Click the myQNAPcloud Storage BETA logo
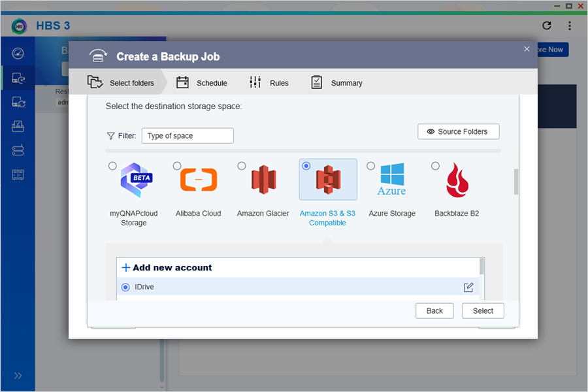This screenshot has width=588, height=392. (x=137, y=180)
